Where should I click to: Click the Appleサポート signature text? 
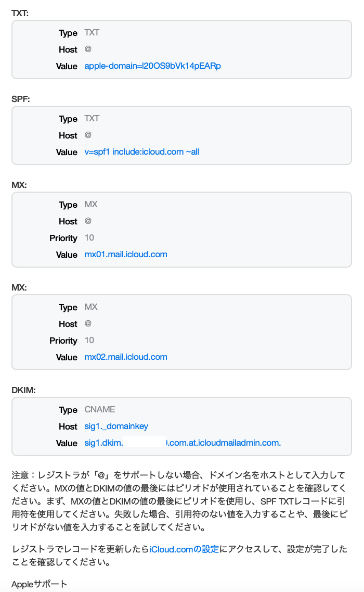(40, 584)
